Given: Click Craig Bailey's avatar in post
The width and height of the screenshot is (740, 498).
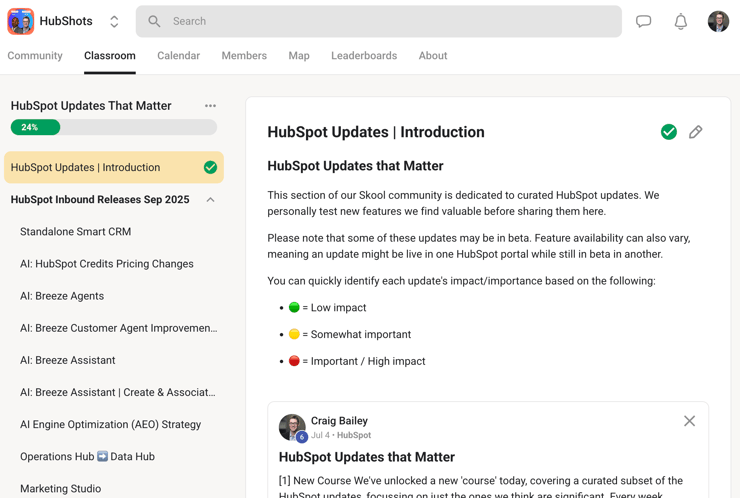Looking at the screenshot, I should click(x=292, y=427).
